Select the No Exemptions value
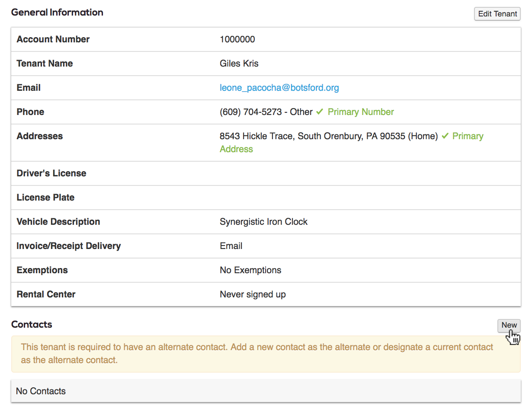The height and width of the screenshot is (415, 532). [250, 270]
